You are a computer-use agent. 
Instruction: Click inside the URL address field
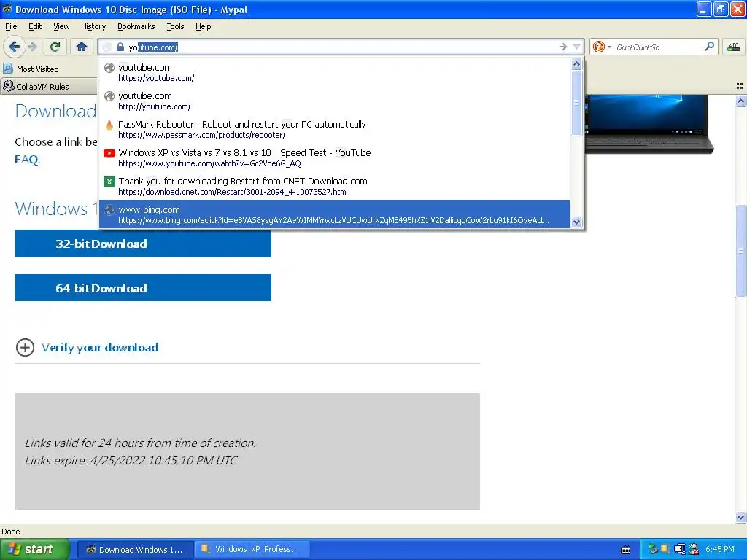341,47
